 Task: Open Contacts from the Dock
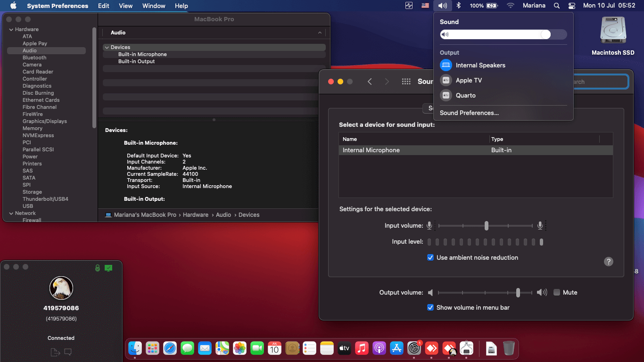(x=292, y=348)
